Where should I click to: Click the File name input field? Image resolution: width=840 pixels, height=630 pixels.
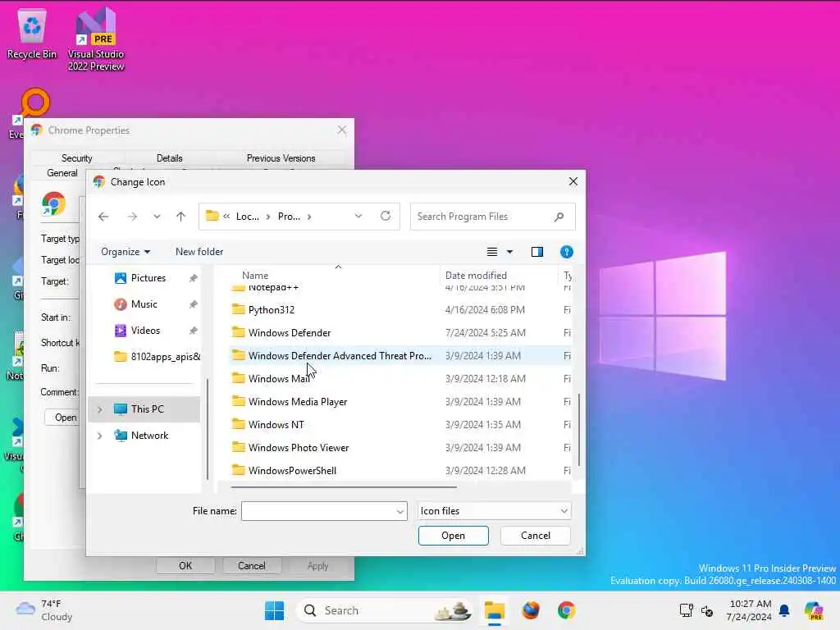coord(318,511)
